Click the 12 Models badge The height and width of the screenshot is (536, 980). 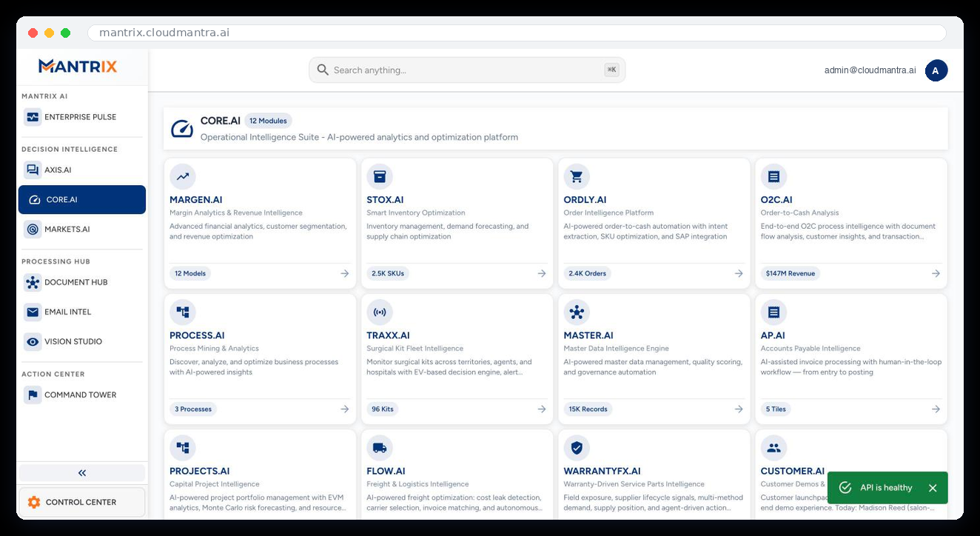coord(190,273)
